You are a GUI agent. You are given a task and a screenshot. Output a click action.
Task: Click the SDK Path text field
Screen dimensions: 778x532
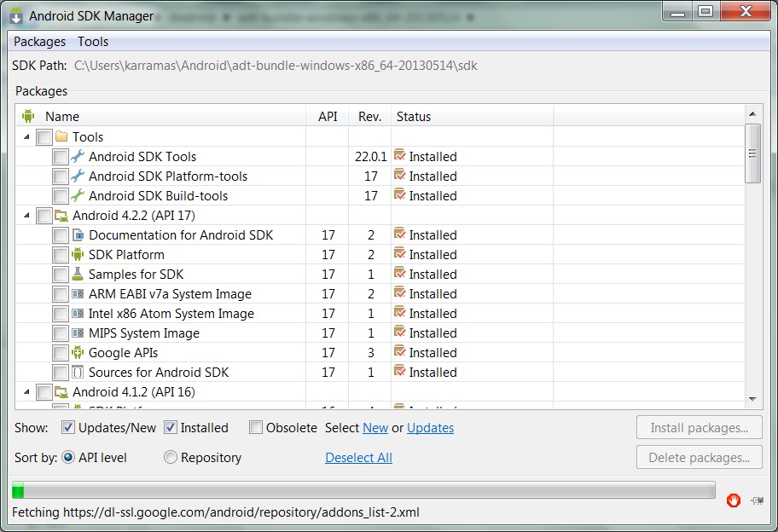(276, 66)
